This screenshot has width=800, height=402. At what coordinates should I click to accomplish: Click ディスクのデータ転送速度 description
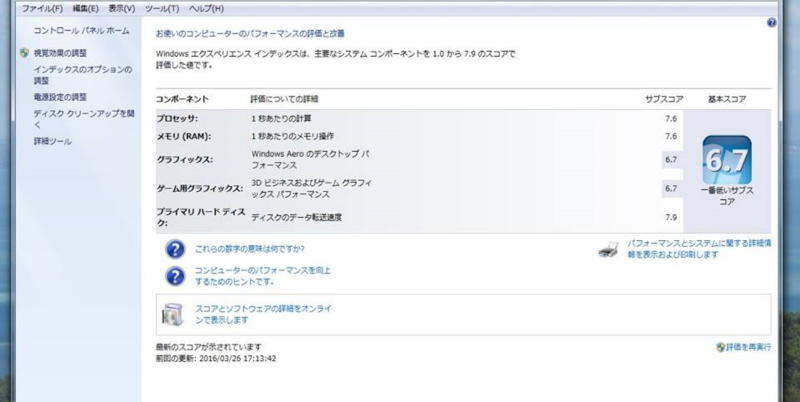pyautogui.click(x=296, y=217)
